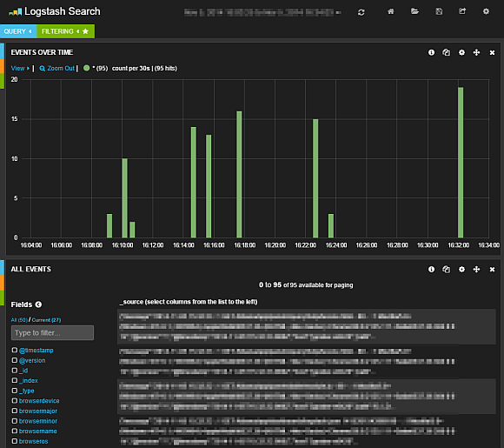Image resolution: width=504 pixels, height=448 pixels.
Task: Check the browserminor field checkbox
Action: coord(15,421)
